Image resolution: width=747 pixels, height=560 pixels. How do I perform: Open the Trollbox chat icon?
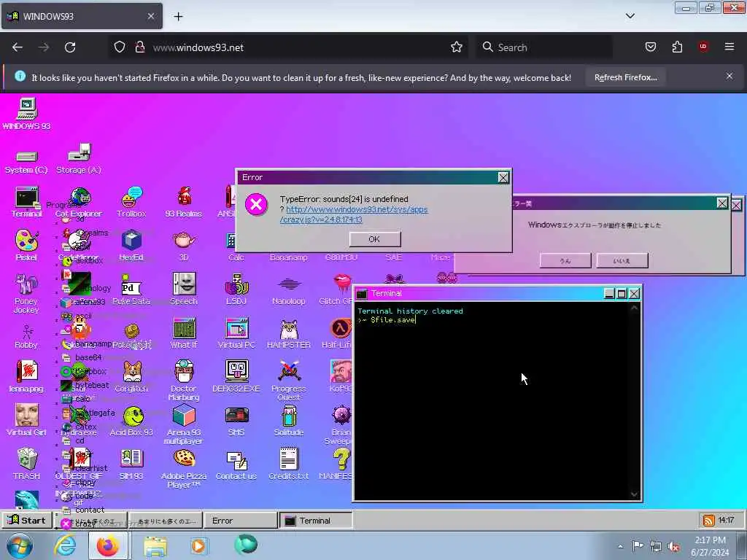pyautogui.click(x=131, y=201)
